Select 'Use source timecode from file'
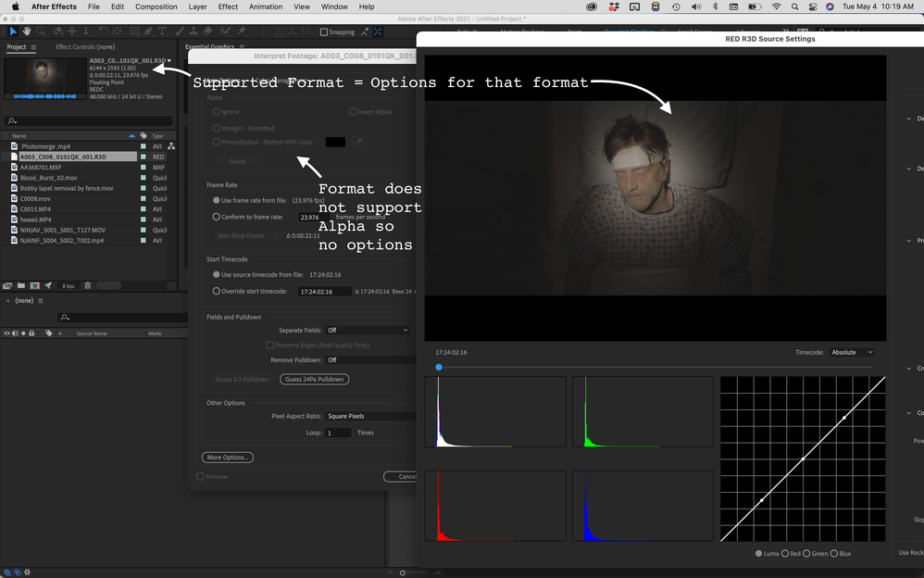Screen dimensions: 924x578 coord(217,275)
